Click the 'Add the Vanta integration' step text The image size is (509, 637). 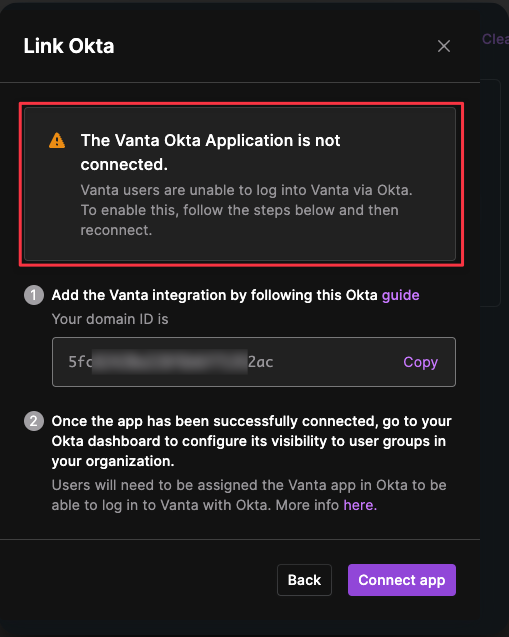(235, 295)
